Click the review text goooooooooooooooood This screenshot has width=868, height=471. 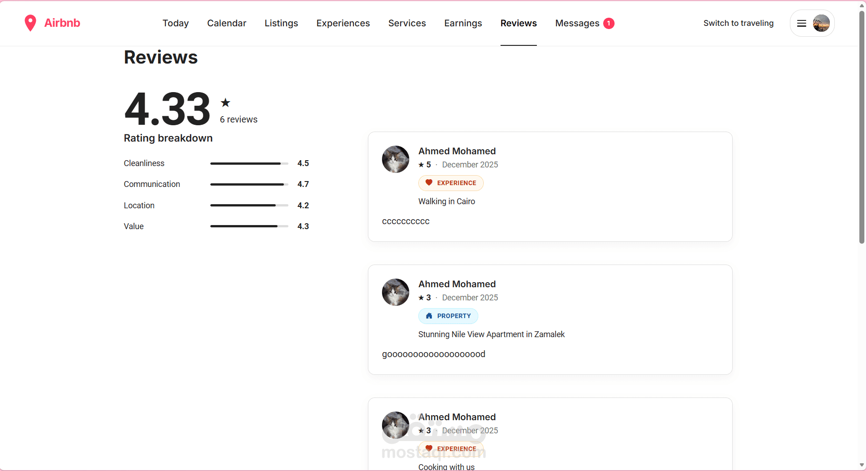click(434, 354)
